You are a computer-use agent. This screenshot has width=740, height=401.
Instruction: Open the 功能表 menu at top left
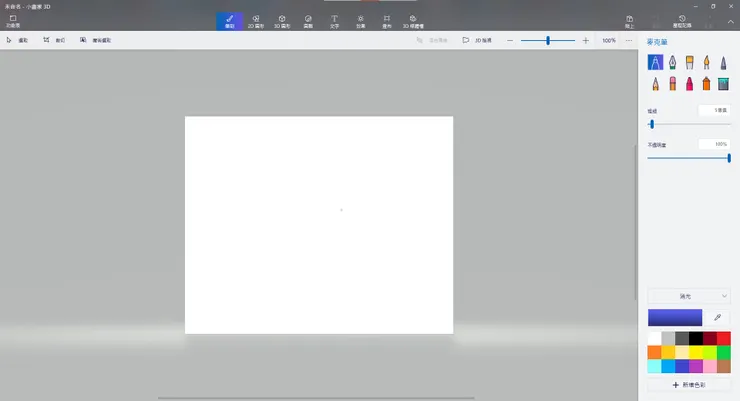click(13, 21)
